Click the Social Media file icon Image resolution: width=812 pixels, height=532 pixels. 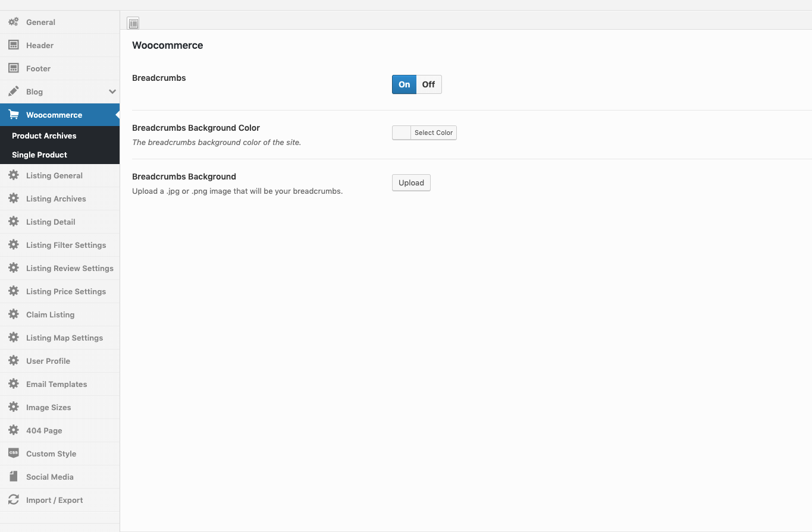(13, 476)
